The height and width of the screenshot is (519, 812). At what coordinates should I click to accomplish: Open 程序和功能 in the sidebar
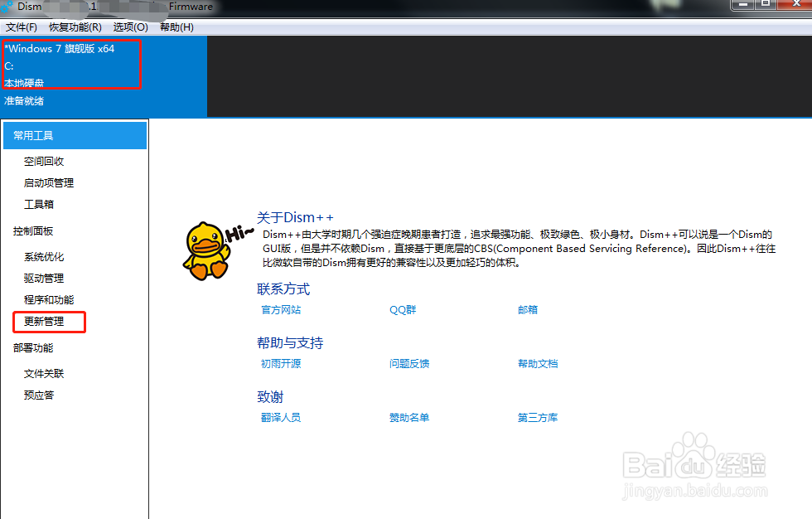pyautogui.click(x=49, y=300)
